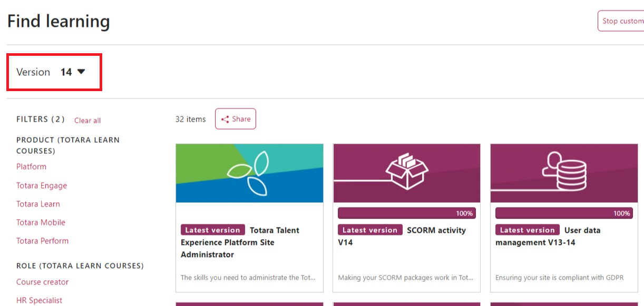Open the Totara leaf logo course thumbnail

(x=249, y=173)
